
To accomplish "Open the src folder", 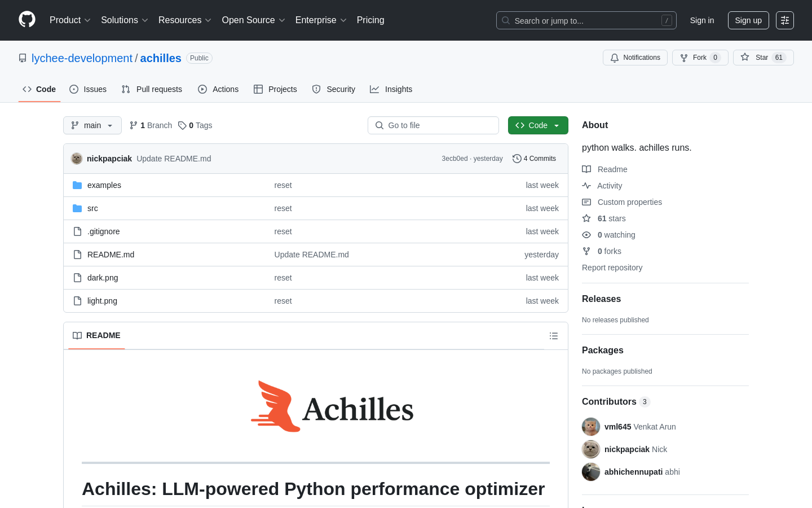I will point(92,208).
